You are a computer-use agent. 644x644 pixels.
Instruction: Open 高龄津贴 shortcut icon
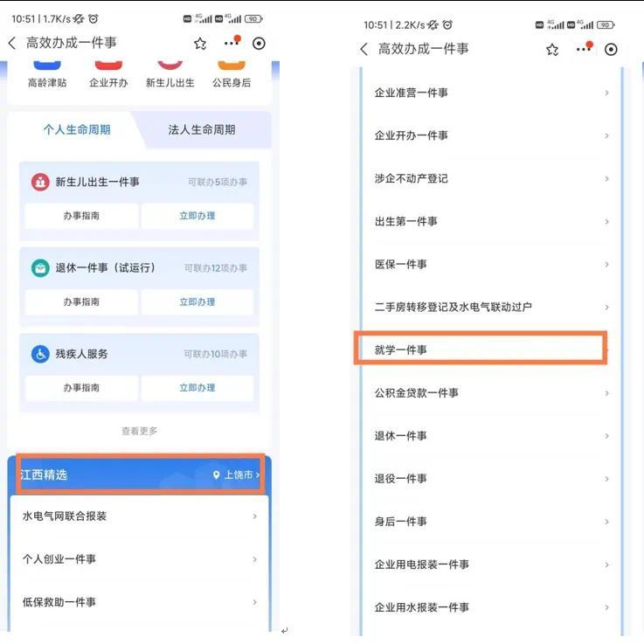coord(47,66)
